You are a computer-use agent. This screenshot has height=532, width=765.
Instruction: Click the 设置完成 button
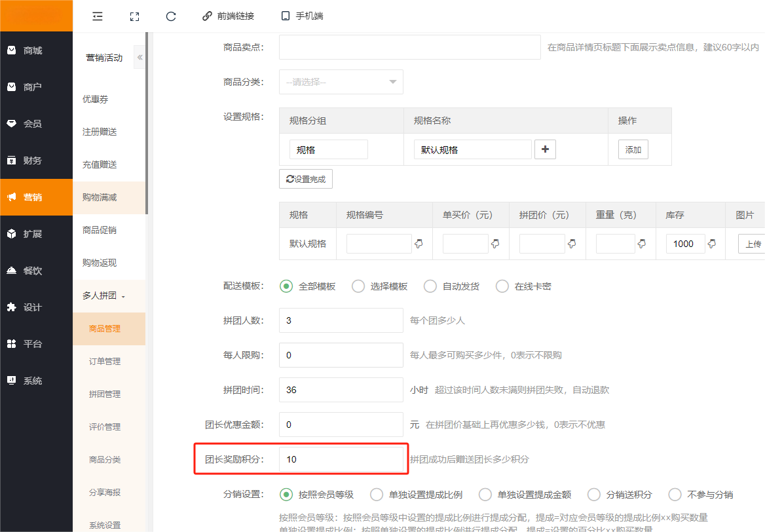306,179
